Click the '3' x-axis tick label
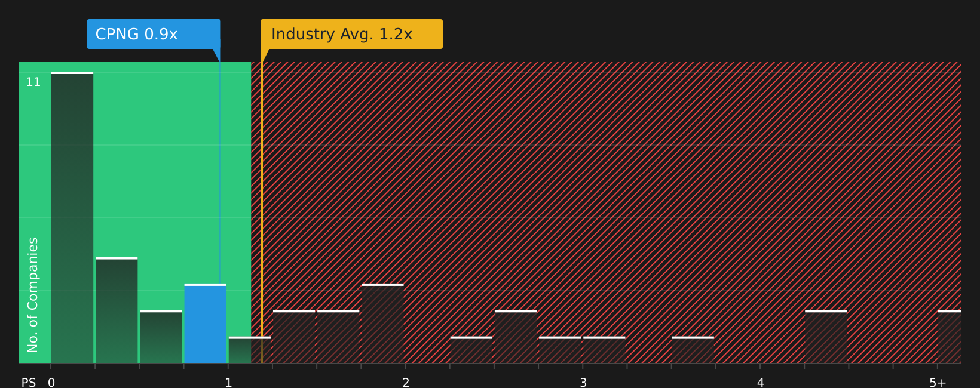Viewport: 980px width, 388px height. point(583,383)
